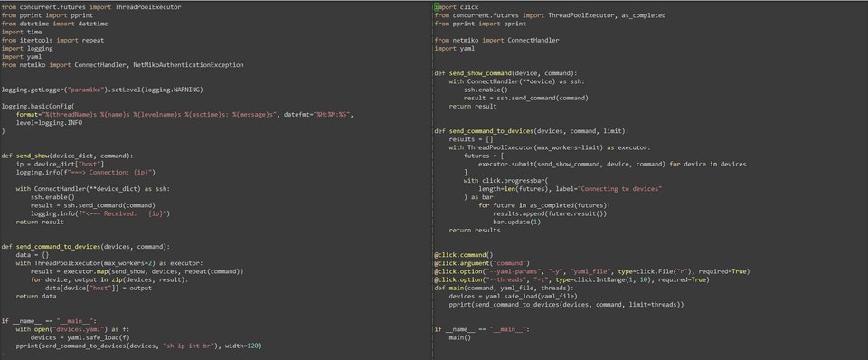Image resolution: width=868 pixels, height=360 pixels.
Task: Click the 'max_workers=limit' ThreadPoolExecutor line
Action: click(551, 147)
